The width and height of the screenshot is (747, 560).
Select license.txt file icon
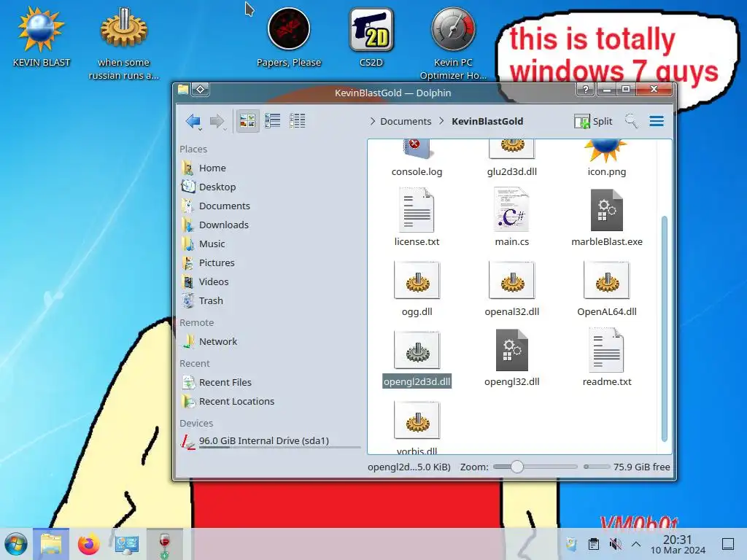click(x=417, y=209)
